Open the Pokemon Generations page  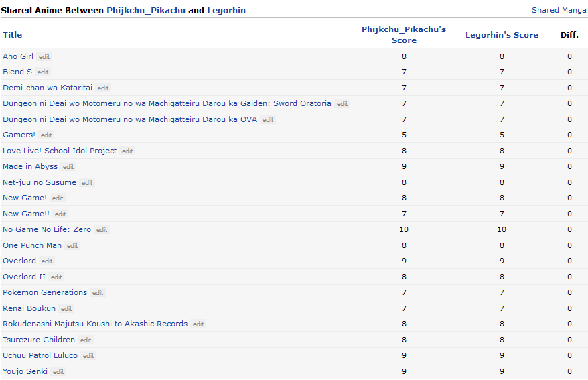[45, 292]
